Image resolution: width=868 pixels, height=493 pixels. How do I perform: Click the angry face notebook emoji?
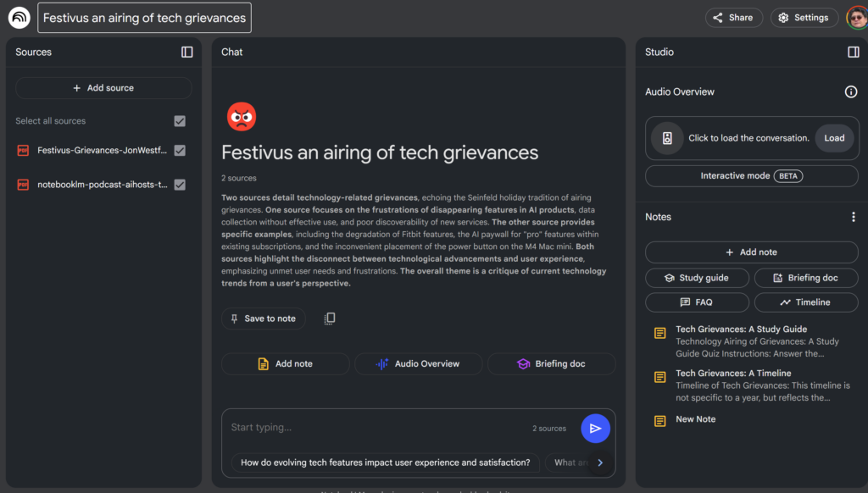click(x=242, y=117)
